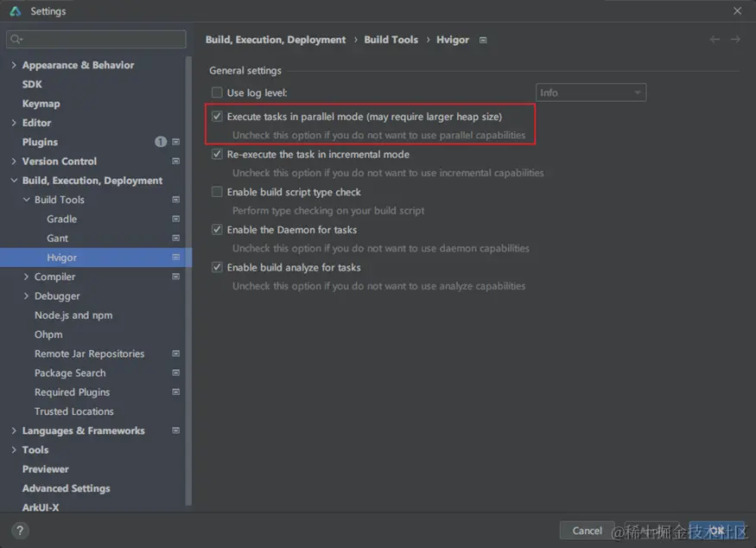Expand the Debugger chevron
The height and width of the screenshot is (548, 756).
pyautogui.click(x=26, y=296)
